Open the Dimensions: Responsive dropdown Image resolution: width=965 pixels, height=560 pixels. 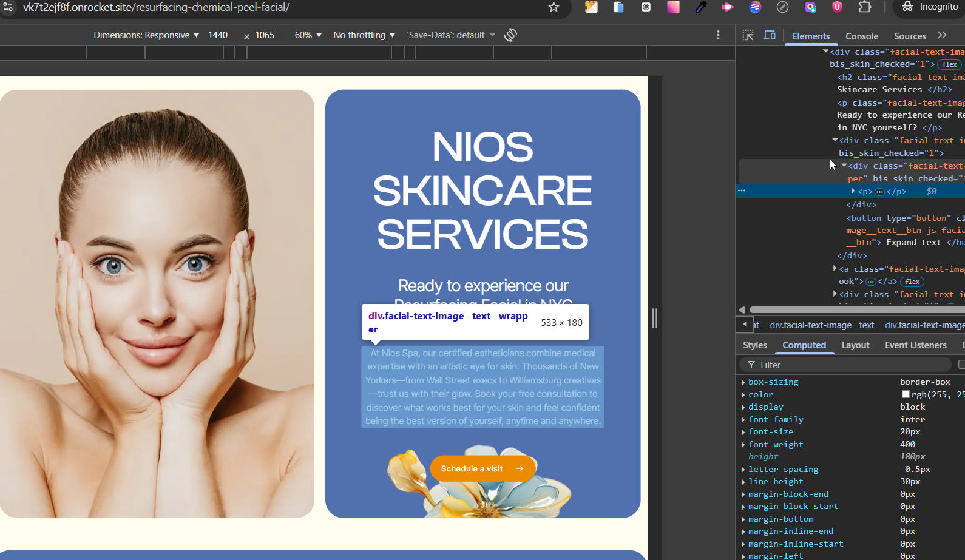point(146,35)
